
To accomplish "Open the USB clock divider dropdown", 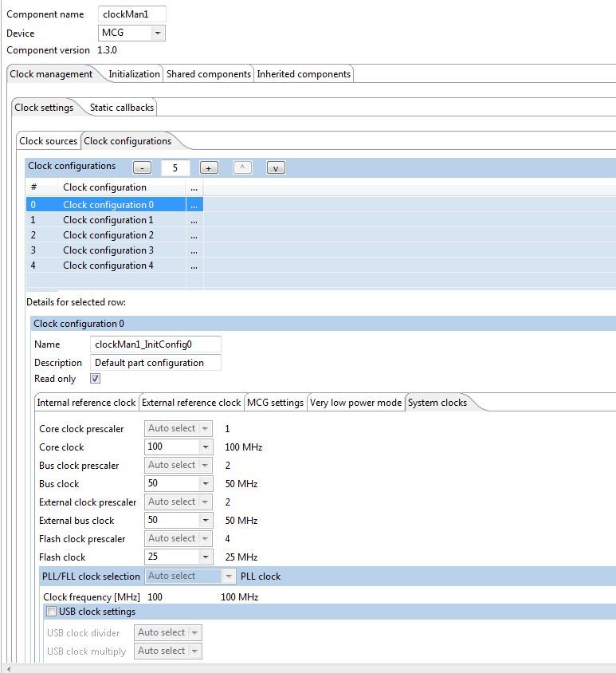I will (167, 632).
